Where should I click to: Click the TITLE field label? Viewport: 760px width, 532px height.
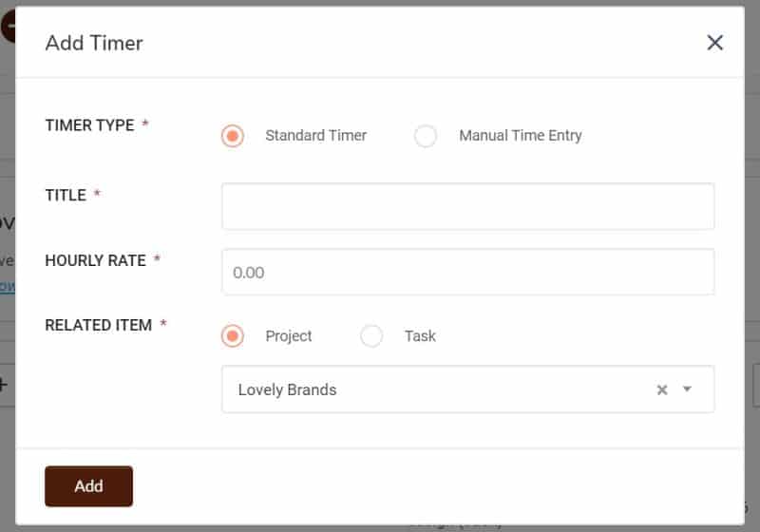[x=66, y=196]
